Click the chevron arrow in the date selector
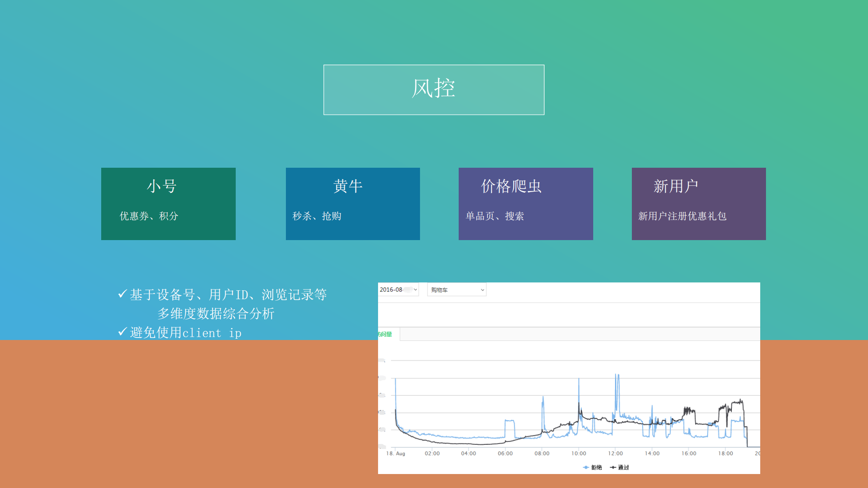 [x=415, y=289]
